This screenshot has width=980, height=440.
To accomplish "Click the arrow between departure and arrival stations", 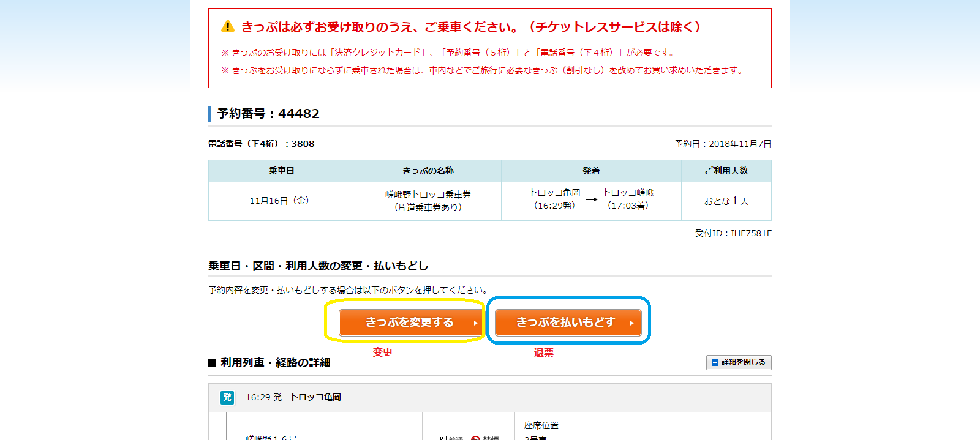I will (x=591, y=199).
